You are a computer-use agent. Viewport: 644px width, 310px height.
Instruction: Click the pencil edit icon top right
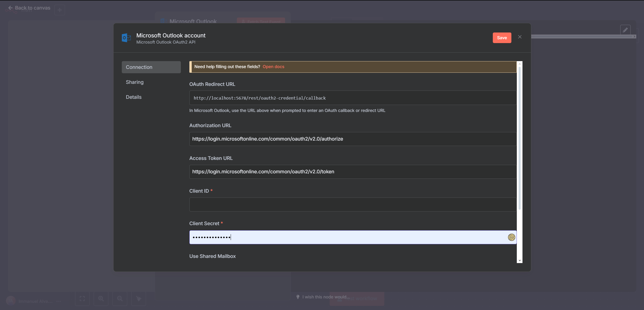(x=625, y=30)
